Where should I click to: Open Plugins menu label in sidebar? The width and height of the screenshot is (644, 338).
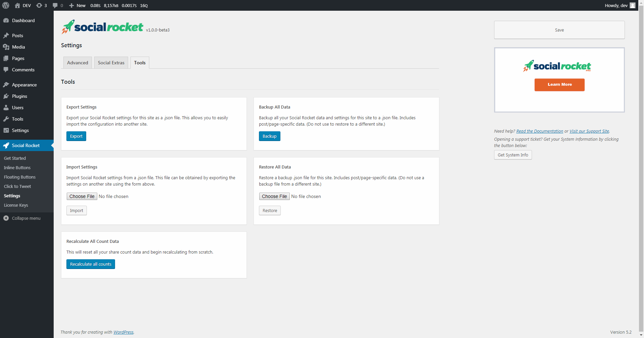[x=19, y=96]
